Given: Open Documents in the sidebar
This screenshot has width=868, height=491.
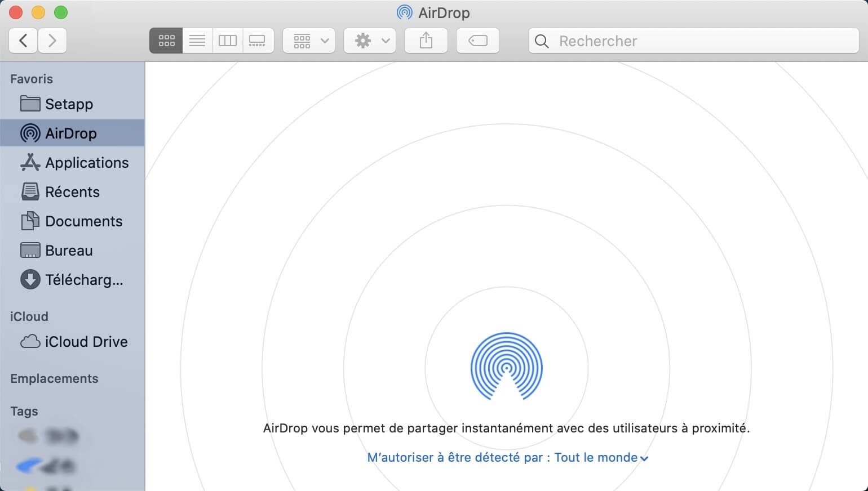Looking at the screenshot, I should point(72,221).
